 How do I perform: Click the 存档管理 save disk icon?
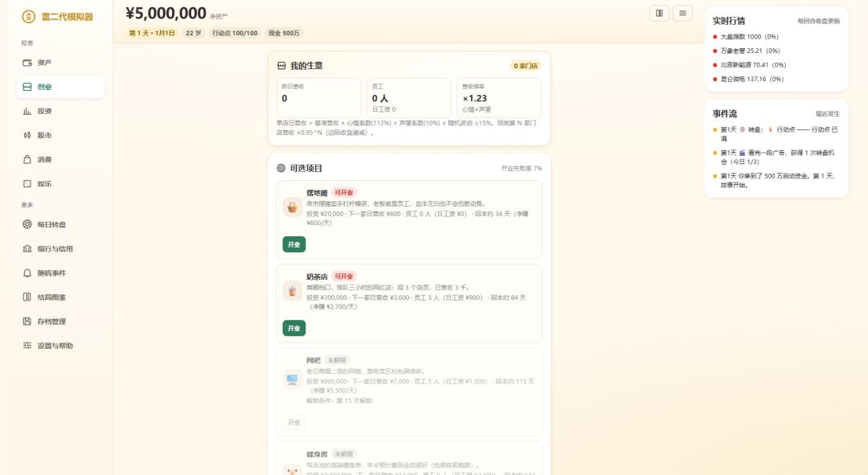(27, 321)
